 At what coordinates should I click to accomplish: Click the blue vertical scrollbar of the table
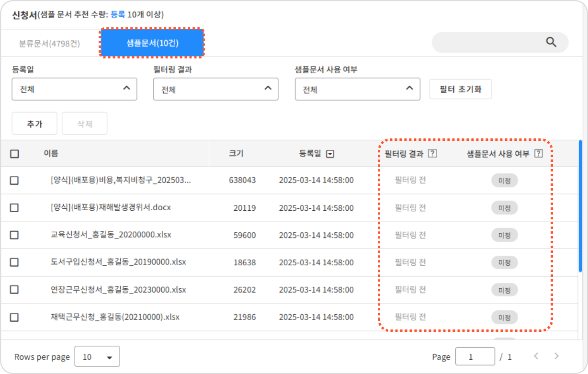click(x=580, y=206)
